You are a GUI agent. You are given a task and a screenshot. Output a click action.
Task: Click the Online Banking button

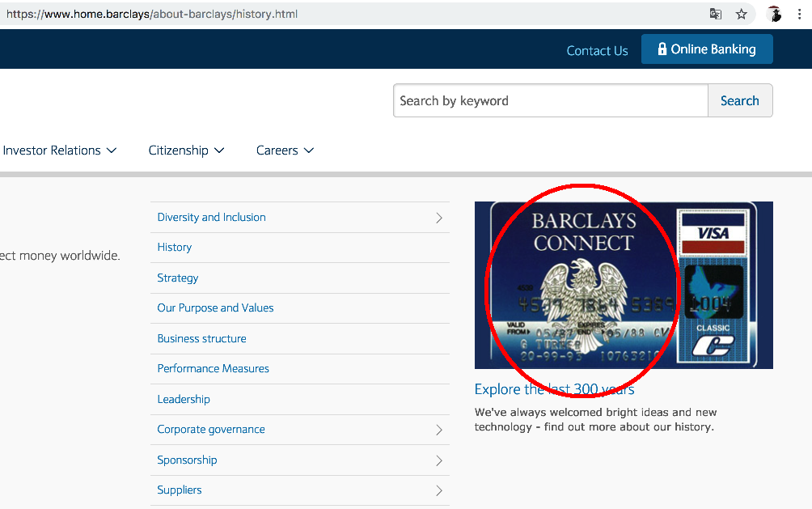[707, 49]
